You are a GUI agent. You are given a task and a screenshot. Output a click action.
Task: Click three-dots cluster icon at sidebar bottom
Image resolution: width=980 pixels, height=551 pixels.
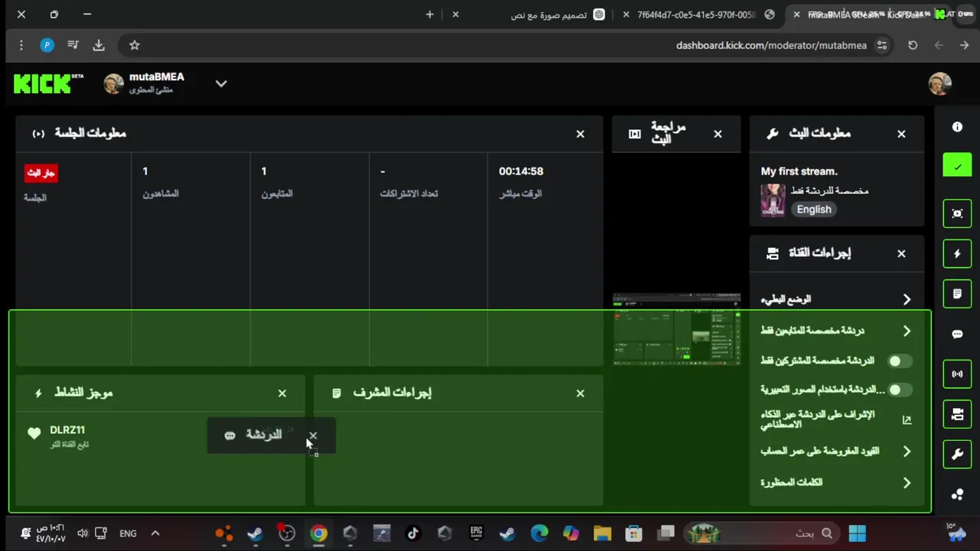pos(957,495)
